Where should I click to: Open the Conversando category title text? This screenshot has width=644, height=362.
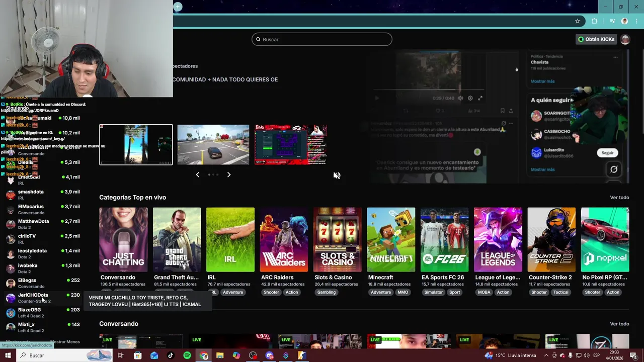pyautogui.click(x=118, y=278)
